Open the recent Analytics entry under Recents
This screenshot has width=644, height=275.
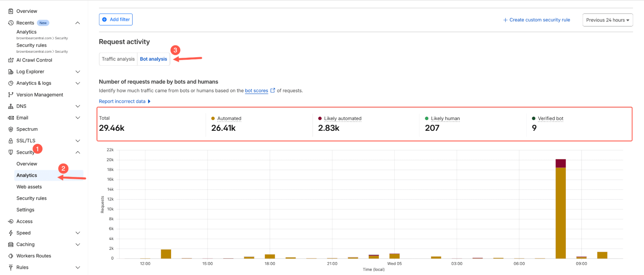coord(26,32)
